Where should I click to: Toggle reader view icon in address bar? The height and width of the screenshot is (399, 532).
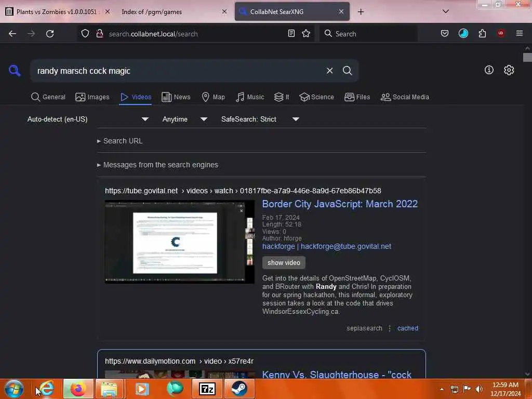click(x=291, y=33)
